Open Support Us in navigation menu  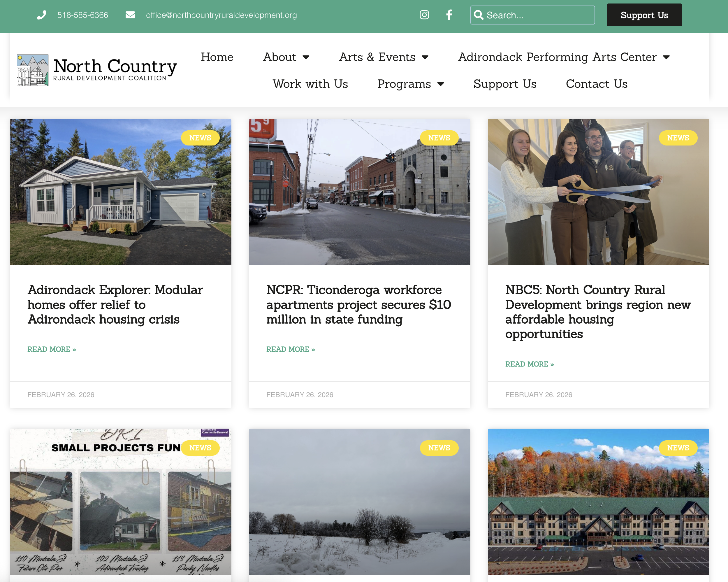505,84
